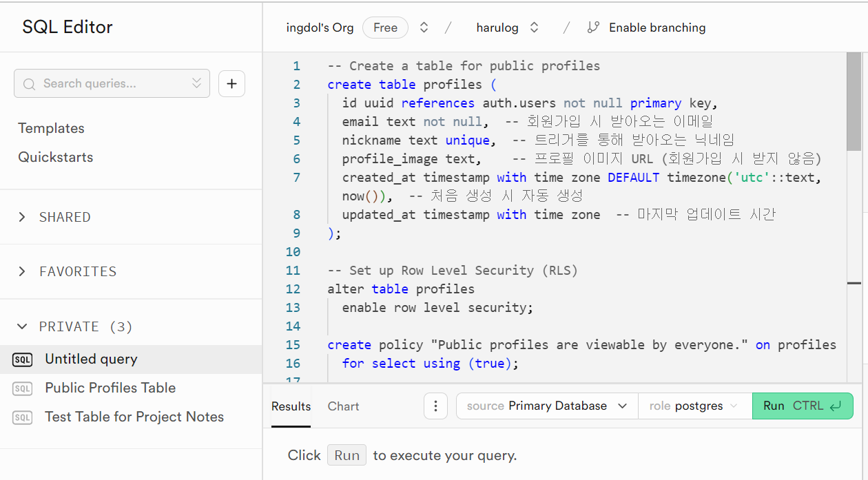868x480 pixels.
Task: Open the filter chevrons in search queries box
Action: pyautogui.click(x=196, y=83)
